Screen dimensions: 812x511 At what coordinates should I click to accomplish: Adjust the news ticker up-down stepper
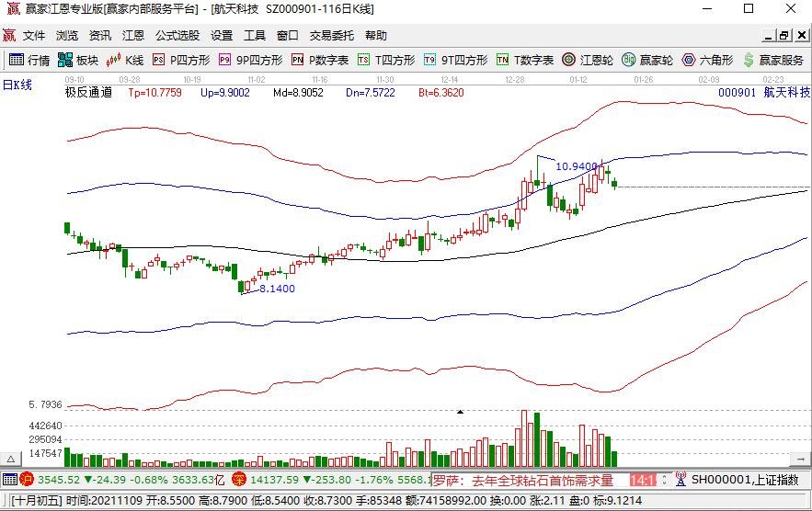[665, 480]
